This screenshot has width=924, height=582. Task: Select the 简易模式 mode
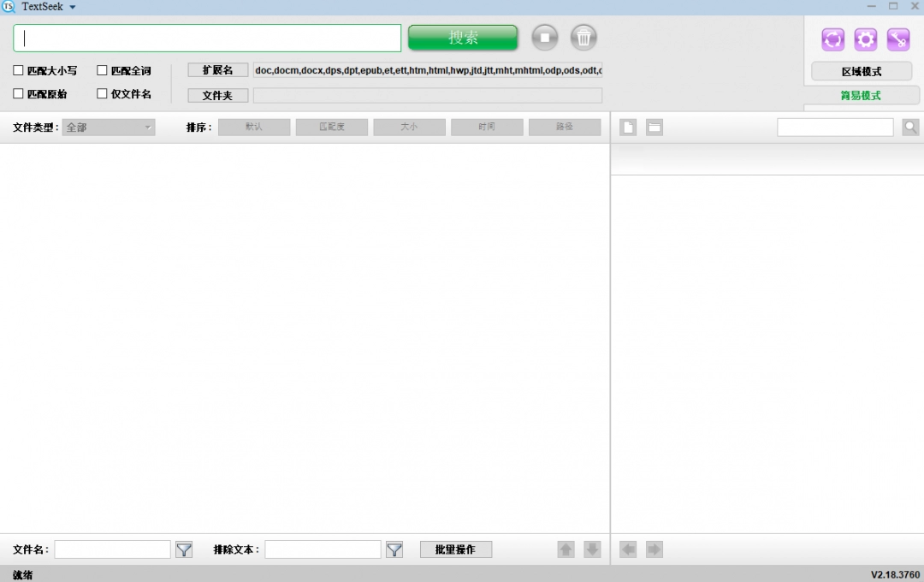click(x=862, y=95)
